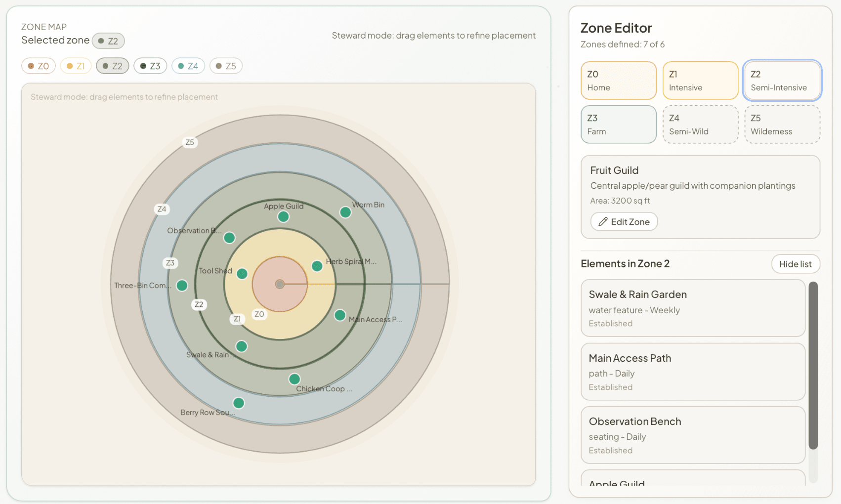
Task: Switch to the Z0 Home zone card
Action: (x=618, y=80)
